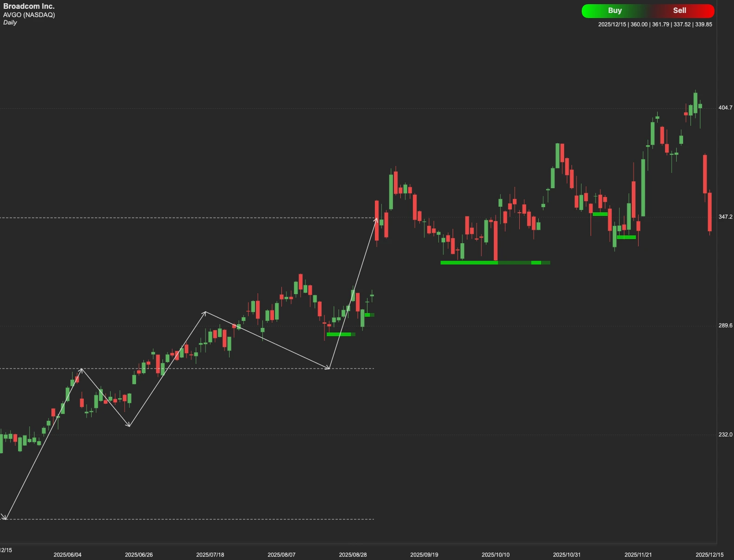
Task: Click the green Buy button
Action: coord(615,11)
